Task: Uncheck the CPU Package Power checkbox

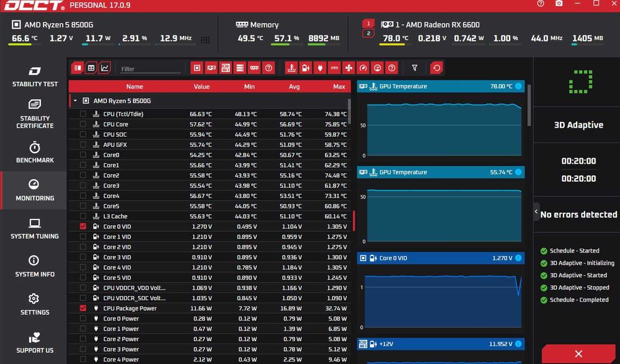Action: (82, 308)
